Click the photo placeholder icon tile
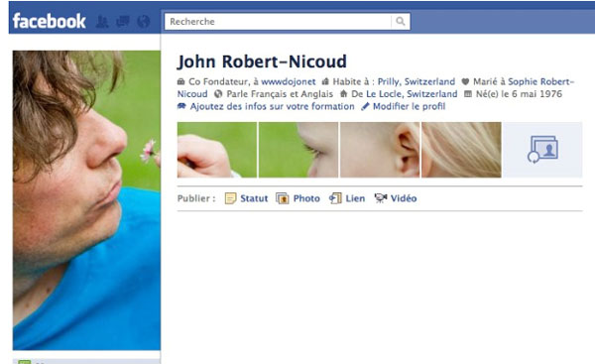Image resolution: width=595 pixels, height=364 pixels. click(x=543, y=150)
